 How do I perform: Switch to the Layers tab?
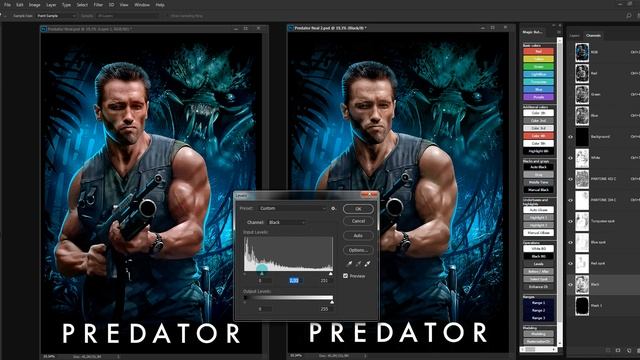(x=574, y=36)
